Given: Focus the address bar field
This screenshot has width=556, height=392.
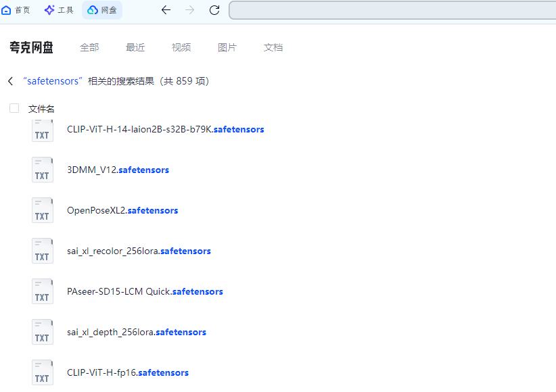Looking at the screenshot, I should point(392,10).
